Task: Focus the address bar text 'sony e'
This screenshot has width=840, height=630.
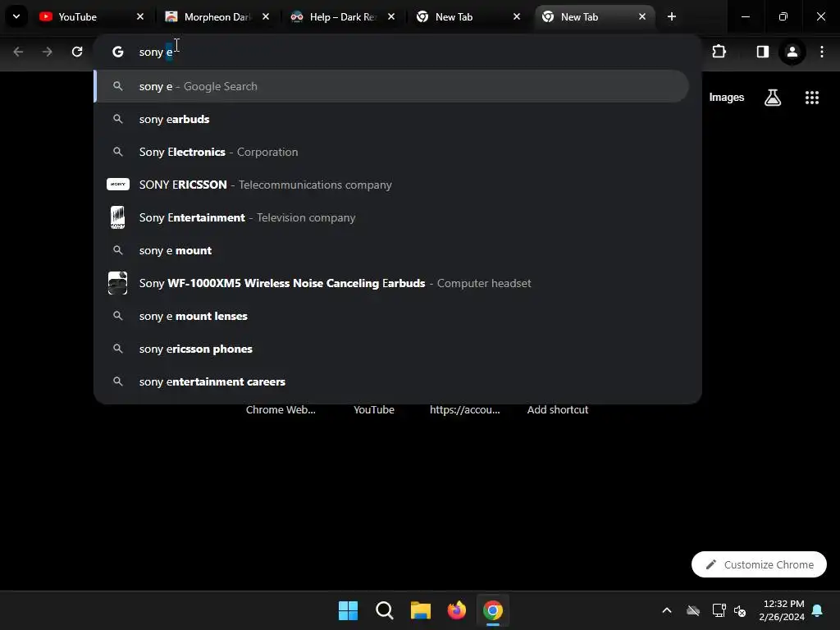Action: coord(155,52)
